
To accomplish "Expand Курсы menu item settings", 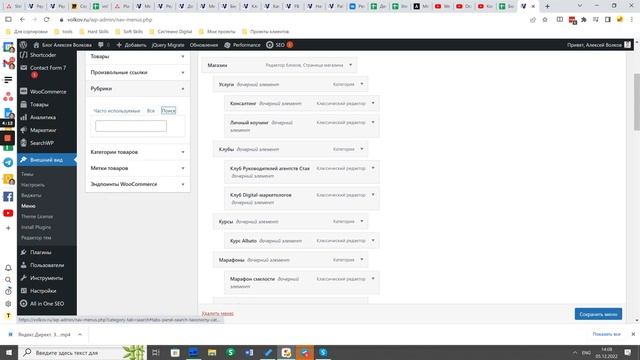I will pos(362,221).
